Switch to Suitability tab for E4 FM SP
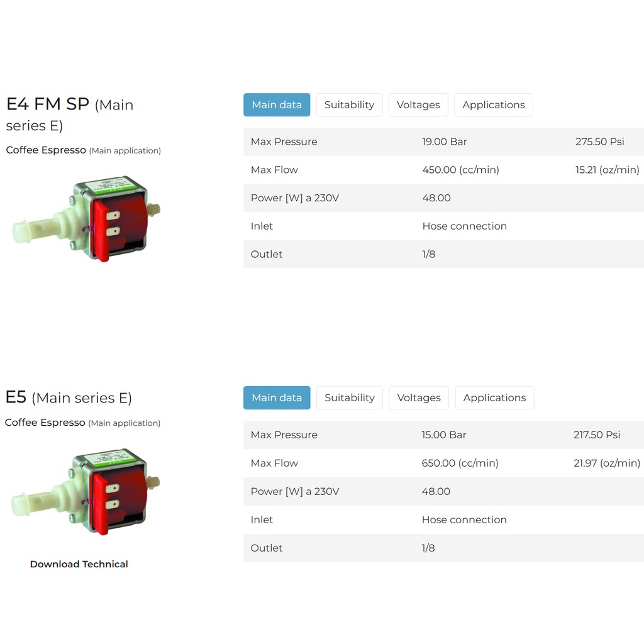Image resolution: width=644 pixels, height=644 pixels. click(x=349, y=105)
